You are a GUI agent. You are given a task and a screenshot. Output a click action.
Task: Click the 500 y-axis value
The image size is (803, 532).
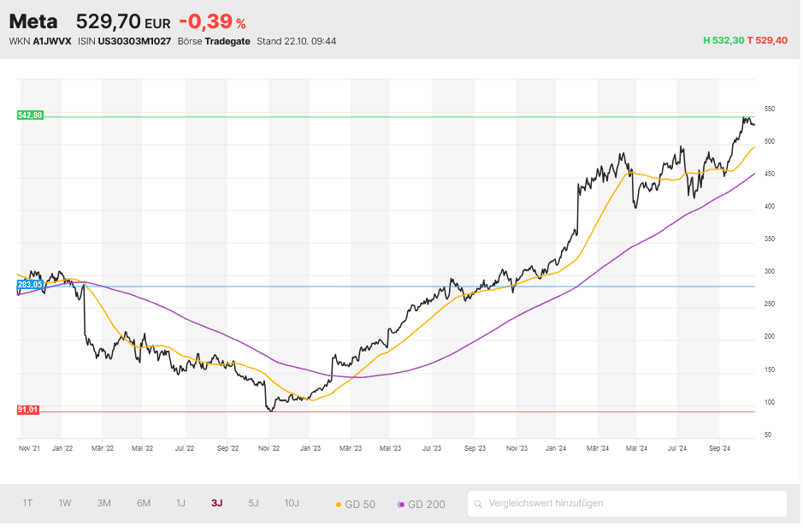(x=769, y=141)
